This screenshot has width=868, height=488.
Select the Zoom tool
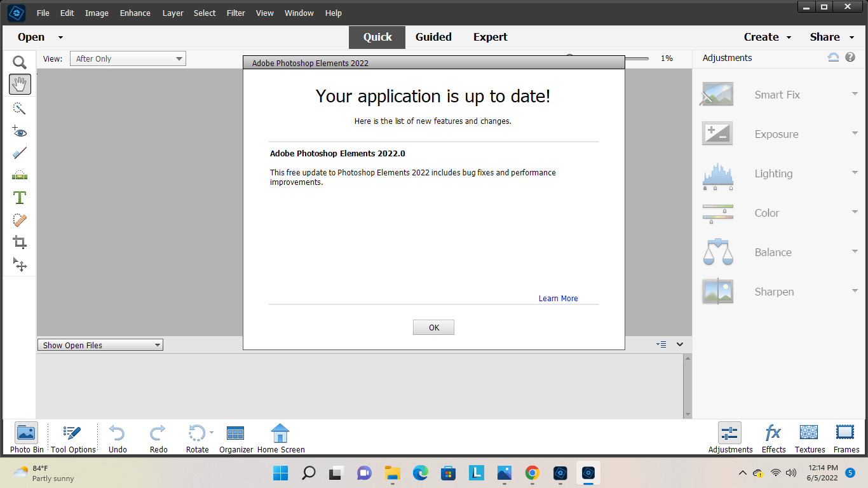tap(20, 62)
